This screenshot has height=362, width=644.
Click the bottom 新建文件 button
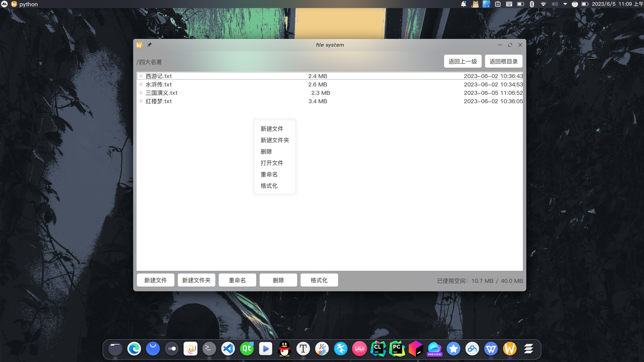[x=156, y=280]
